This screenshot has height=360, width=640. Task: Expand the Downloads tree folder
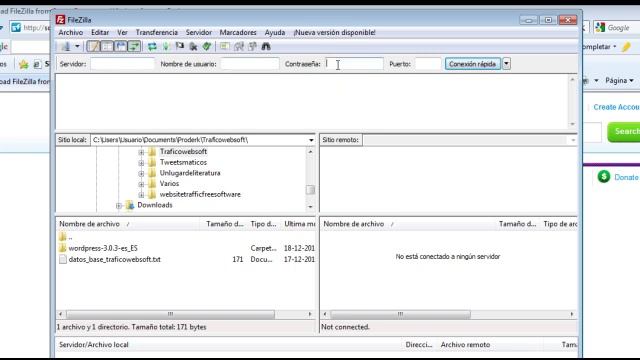coord(119,205)
